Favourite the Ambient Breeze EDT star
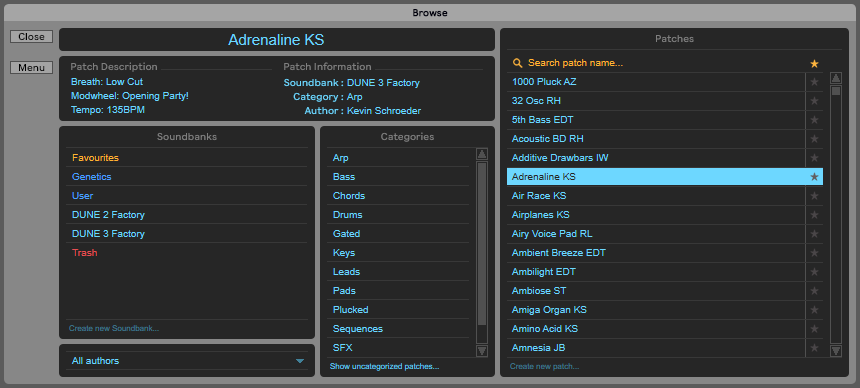Viewport: 860px width, 388px height. [x=814, y=253]
